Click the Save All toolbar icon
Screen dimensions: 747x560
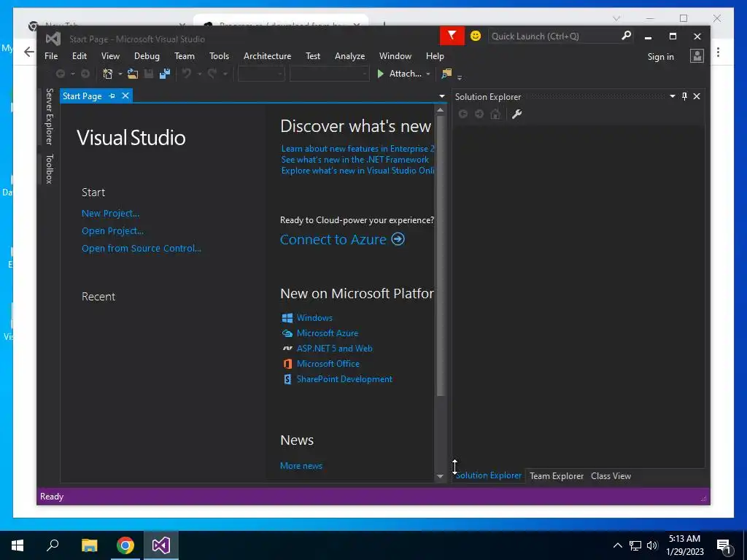click(165, 74)
